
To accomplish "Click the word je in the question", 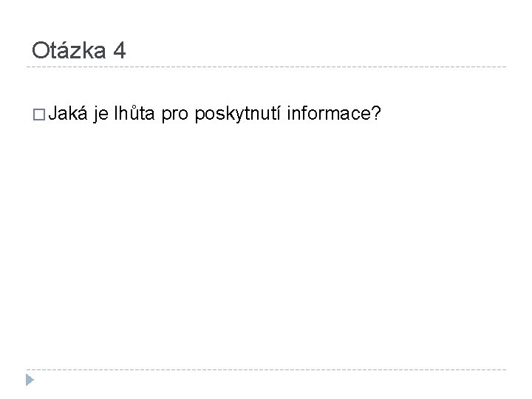I will point(100,114).
